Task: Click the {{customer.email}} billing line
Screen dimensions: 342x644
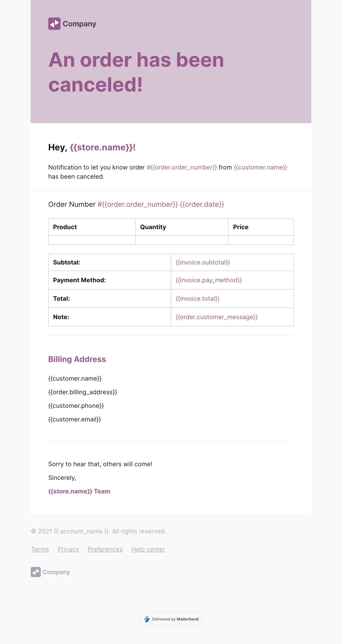Action: pos(75,419)
